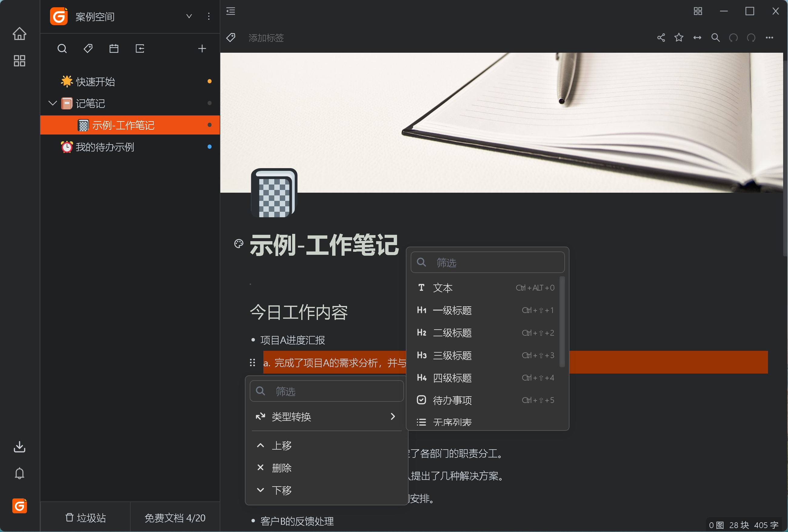Viewport: 788px width, 532px height.
Task: Open the 垃圾站 trash button
Action: click(x=85, y=517)
